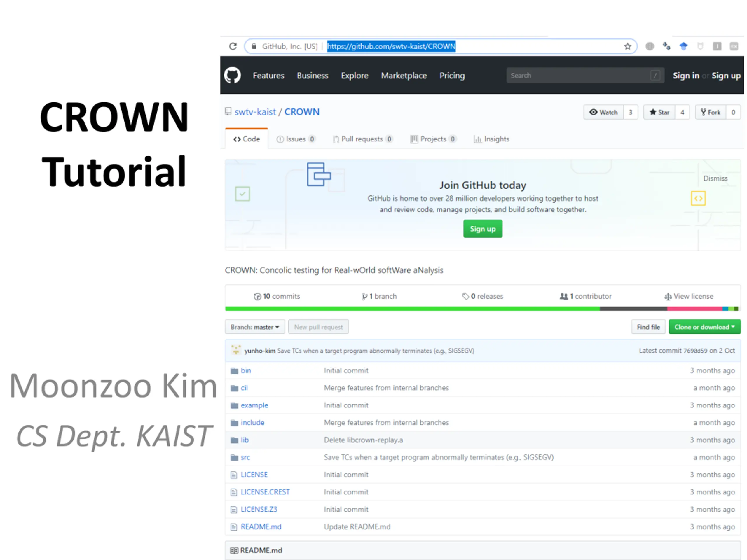Click the View license scale icon
747x560 pixels.
(668, 296)
